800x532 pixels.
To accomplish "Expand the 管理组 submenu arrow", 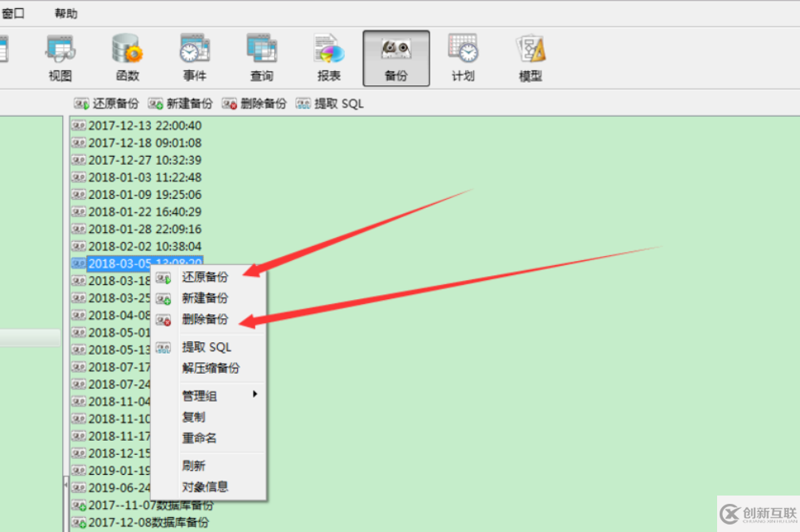I will 255,394.
